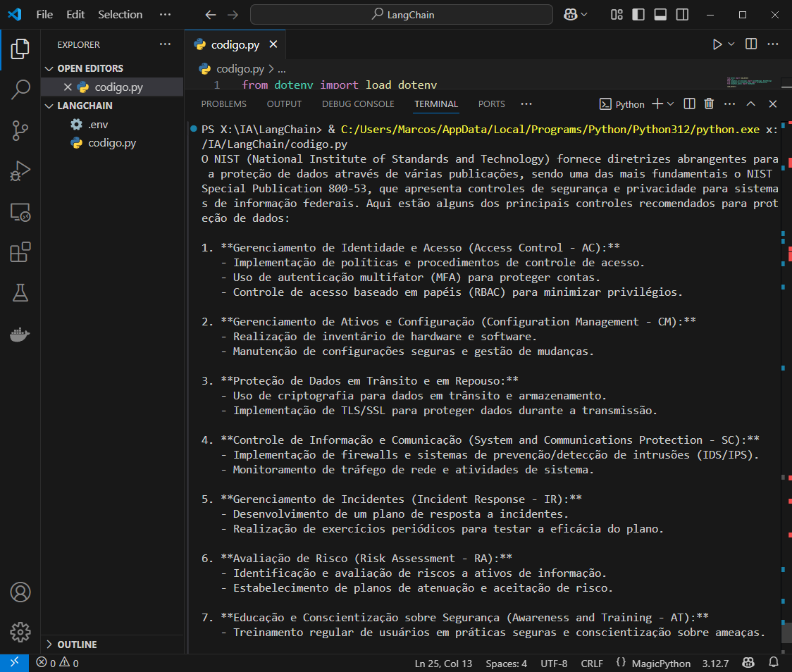The height and width of the screenshot is (672, 792).
Task: Click the VS Code logo icon
Action: tap(15, 14)
